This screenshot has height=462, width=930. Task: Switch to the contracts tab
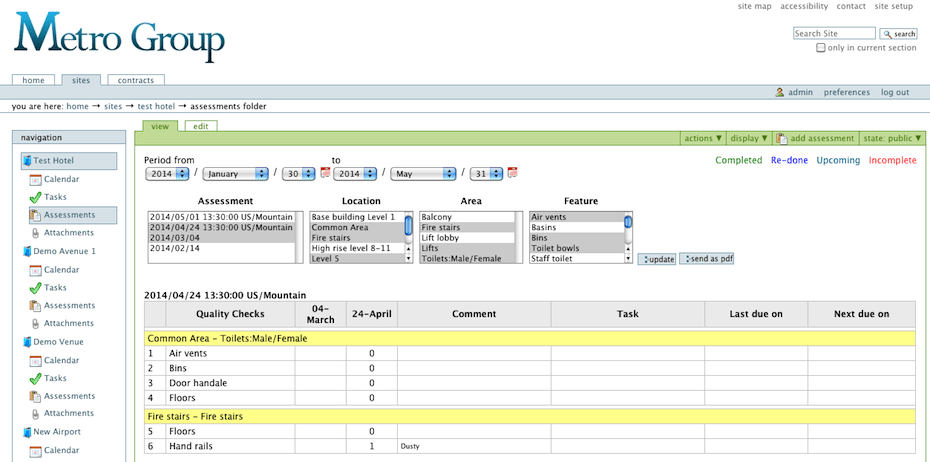136,80
